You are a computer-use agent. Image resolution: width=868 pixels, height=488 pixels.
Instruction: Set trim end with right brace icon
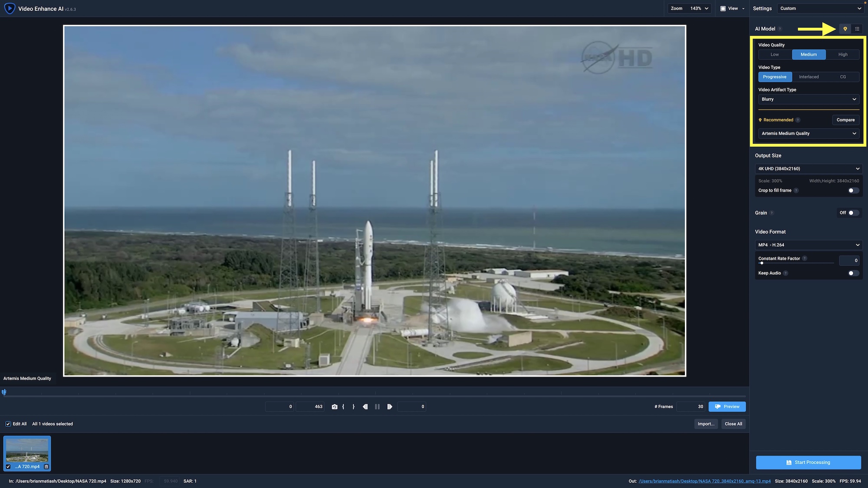coord(353,407)
